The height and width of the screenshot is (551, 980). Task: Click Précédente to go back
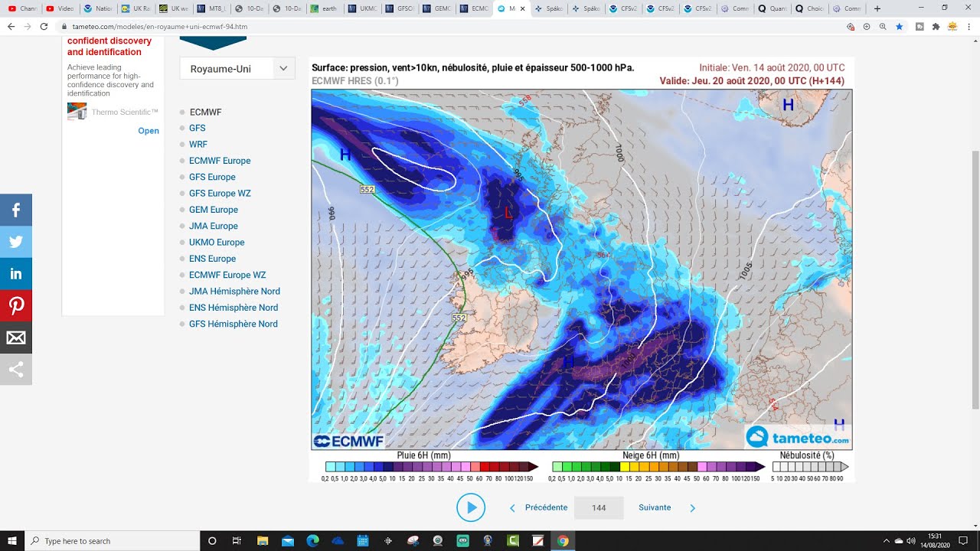tap(546, 507)
